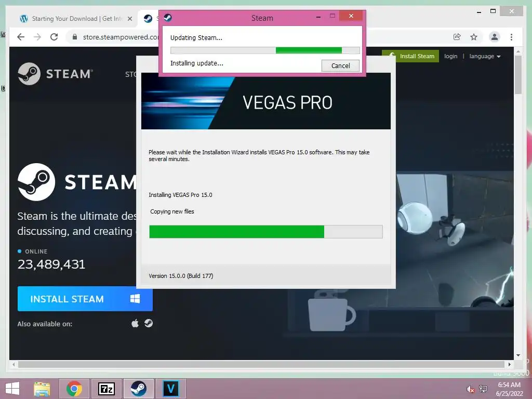Viewport: 532px width, 399px height.
Task: Bookmark this page with star icon
Action: click(474, 37)
